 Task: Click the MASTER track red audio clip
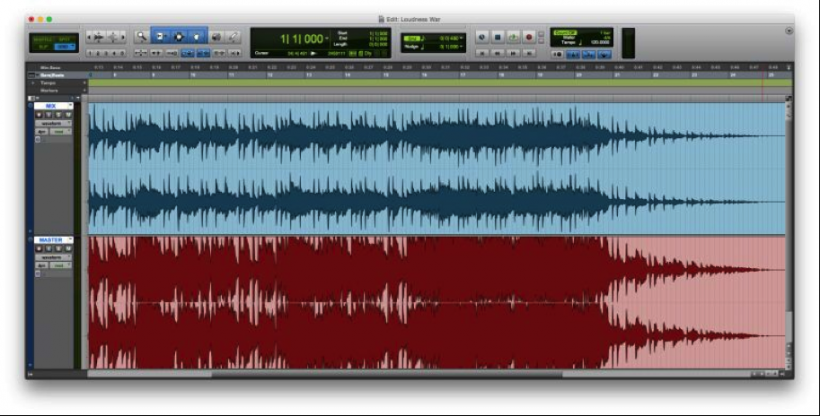[x=437, y=302]
